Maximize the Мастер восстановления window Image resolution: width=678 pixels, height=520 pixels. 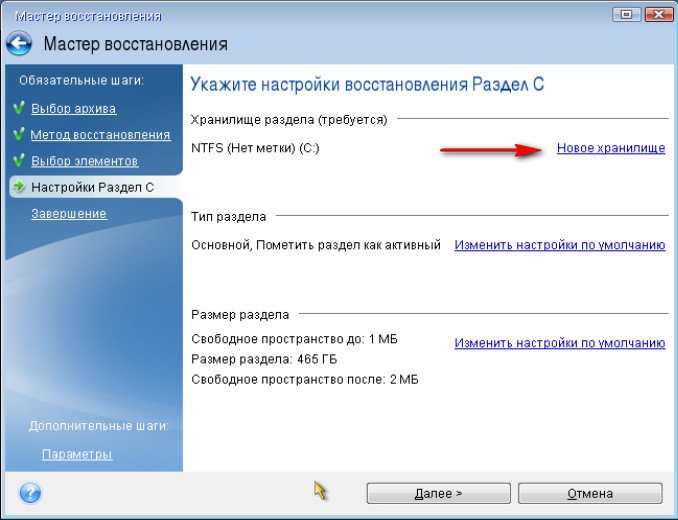pyautogui.click(x=626, y=15)
